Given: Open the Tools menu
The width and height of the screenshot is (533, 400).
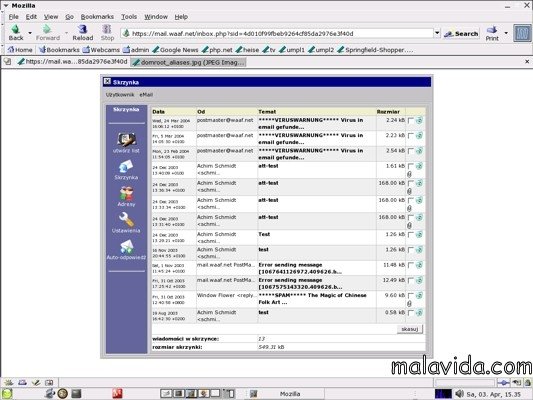Looking at the screenshot, I should point(129,17).
